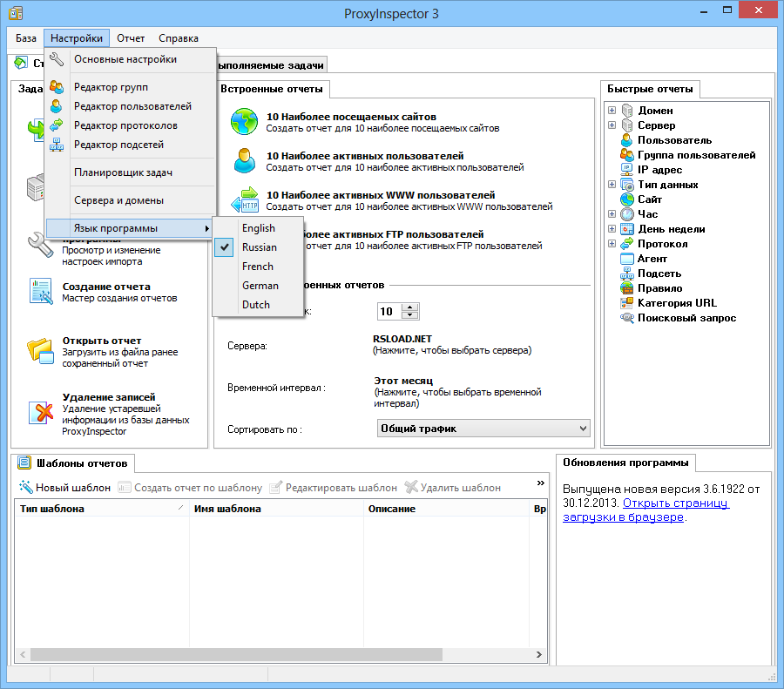This screenshot has width=784, height=689.
Task: Open download page link in browser
Action: (x=646, y=510)
